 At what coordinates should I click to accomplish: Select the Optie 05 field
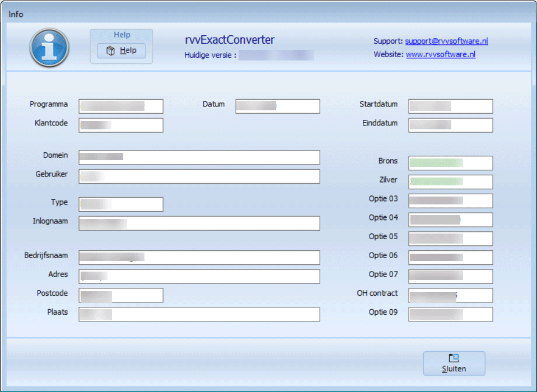click(x=451, y=239)
